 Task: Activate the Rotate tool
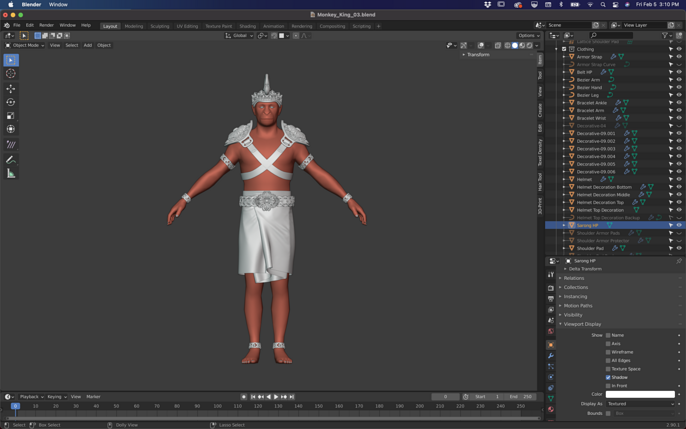pyautogui.click(x=11, y=102)
